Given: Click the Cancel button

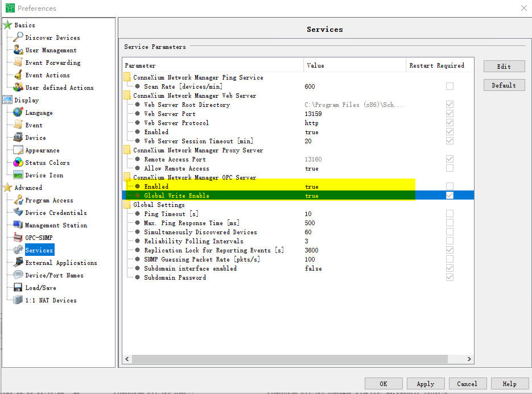Looking at the screenshot, I should (467, 384).
